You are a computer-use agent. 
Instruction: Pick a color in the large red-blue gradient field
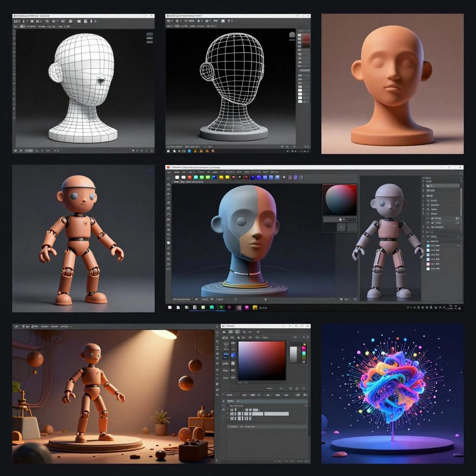[x=262, y=361]
